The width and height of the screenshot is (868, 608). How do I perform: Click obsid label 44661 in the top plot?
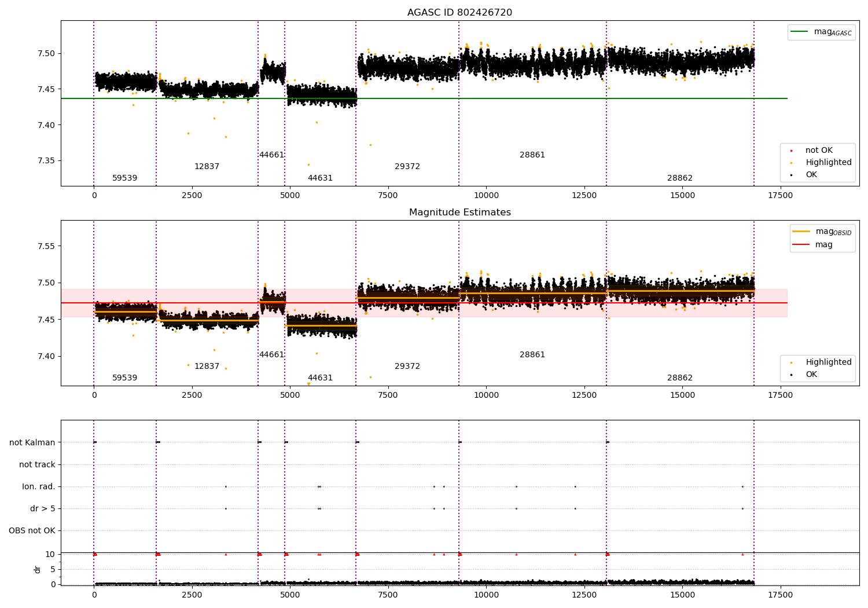(x=271, y=155)
